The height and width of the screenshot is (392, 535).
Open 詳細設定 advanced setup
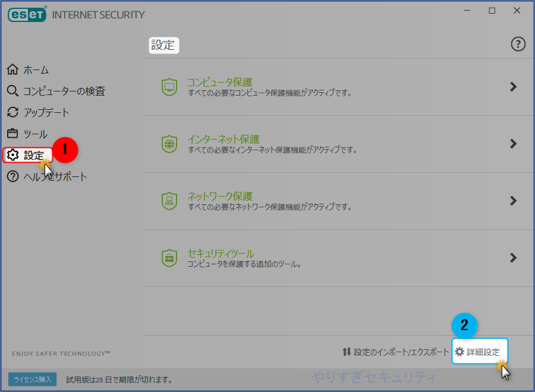click(x=483, y=352)
